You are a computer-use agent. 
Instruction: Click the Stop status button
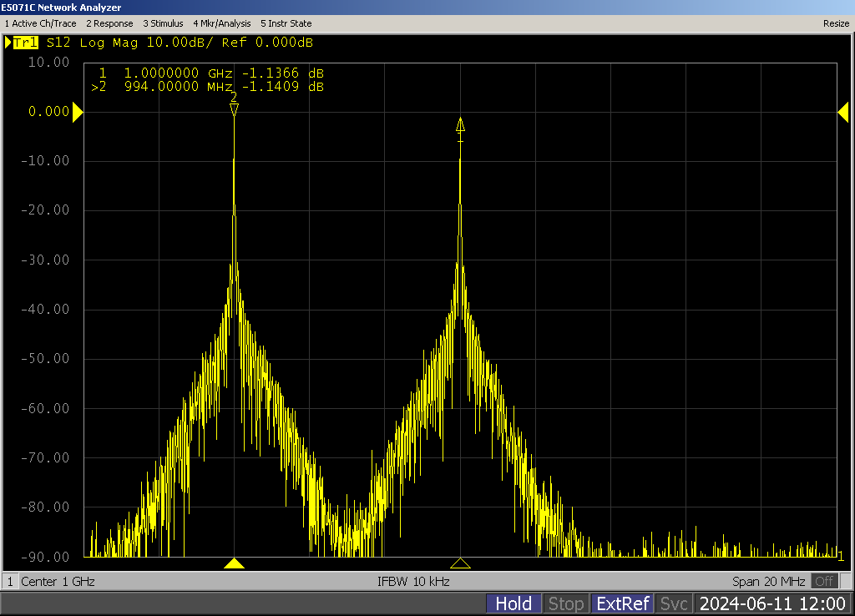[565, 603]
